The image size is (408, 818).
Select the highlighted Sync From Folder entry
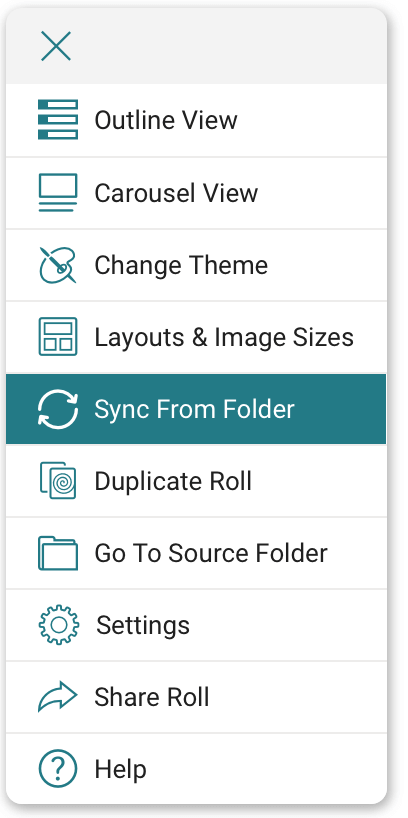click(196, 409)
